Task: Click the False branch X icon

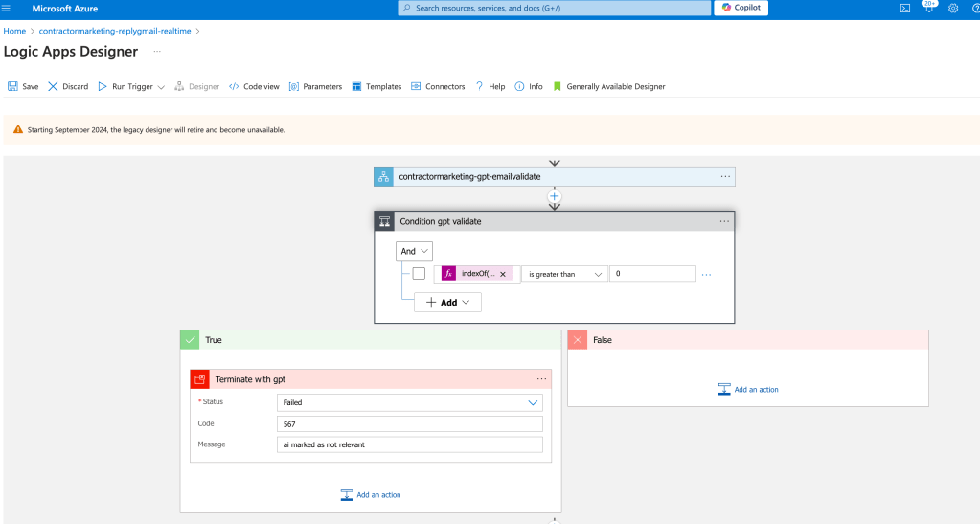Action: [578, 340]
